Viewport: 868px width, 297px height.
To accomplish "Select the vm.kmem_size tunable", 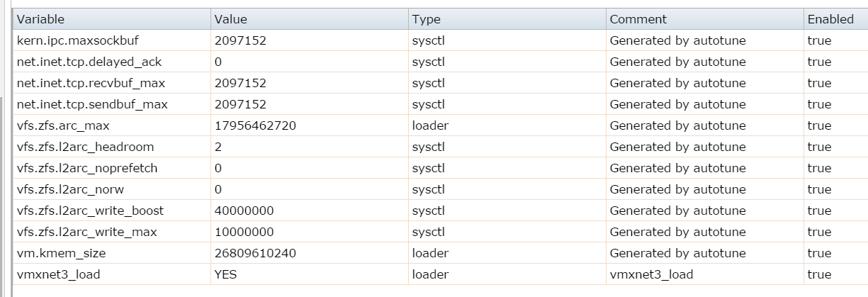I will click(60, 253).
